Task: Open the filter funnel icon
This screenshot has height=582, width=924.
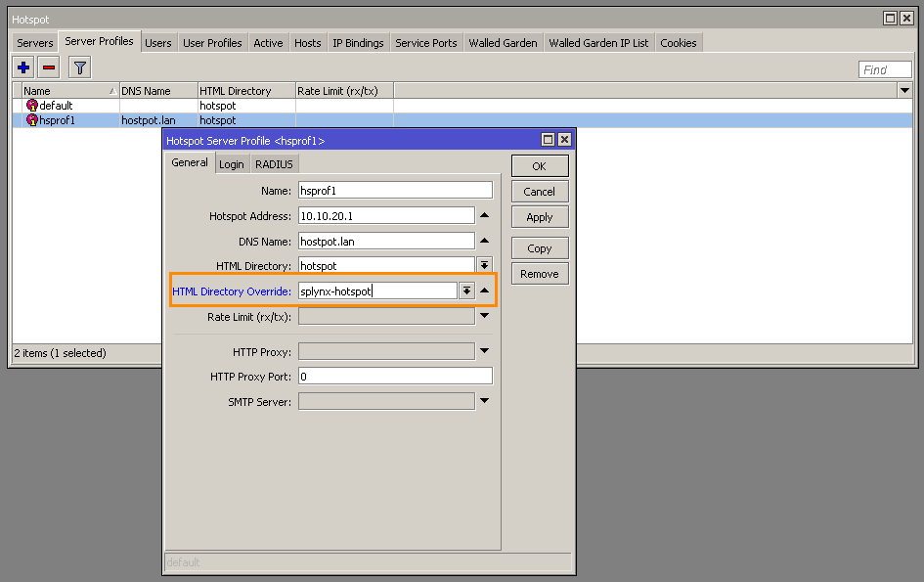Action: 80,67
